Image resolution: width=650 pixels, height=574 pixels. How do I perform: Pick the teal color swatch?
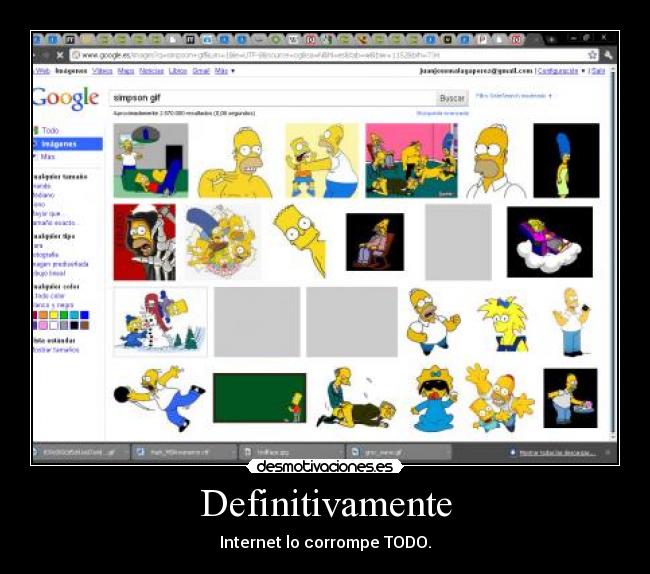(x=74, y=315)
